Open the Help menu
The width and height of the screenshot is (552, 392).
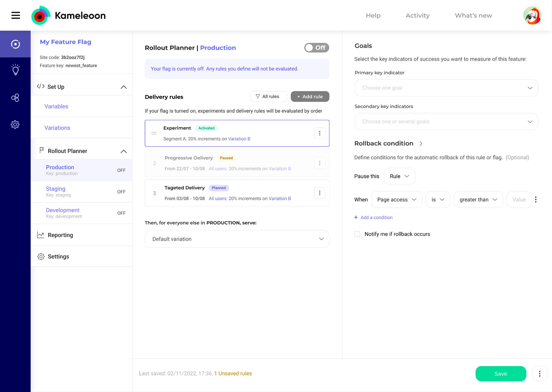[373, 15]
